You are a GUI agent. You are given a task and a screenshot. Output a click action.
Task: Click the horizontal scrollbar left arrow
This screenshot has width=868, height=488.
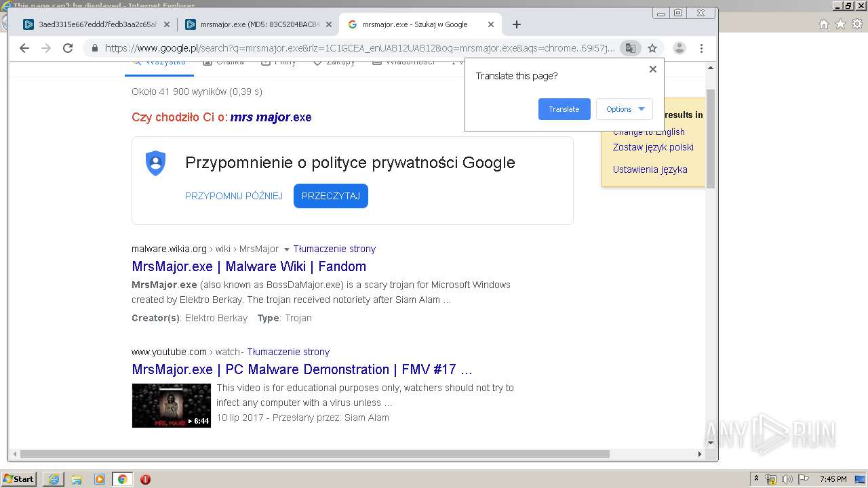click(14, 454)
